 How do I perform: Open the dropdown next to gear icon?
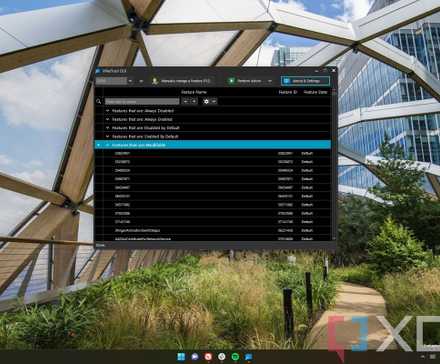click(x=214, y=101)
